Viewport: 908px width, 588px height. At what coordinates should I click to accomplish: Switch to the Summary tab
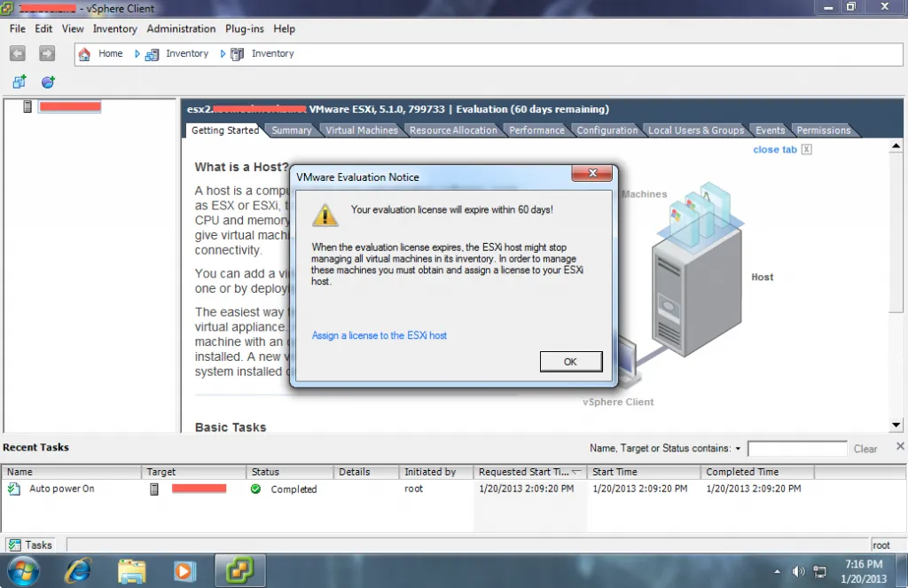[x=291, y=130]
